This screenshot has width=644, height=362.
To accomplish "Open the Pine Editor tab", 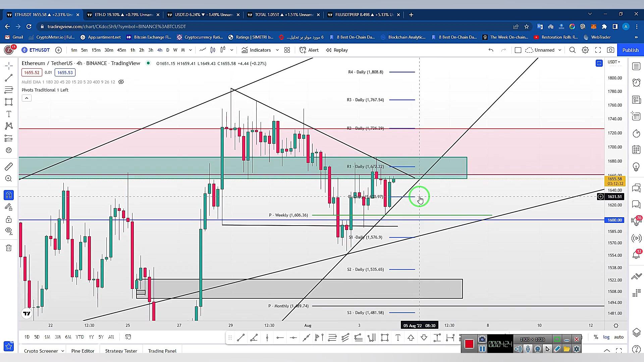I will 83,351.
